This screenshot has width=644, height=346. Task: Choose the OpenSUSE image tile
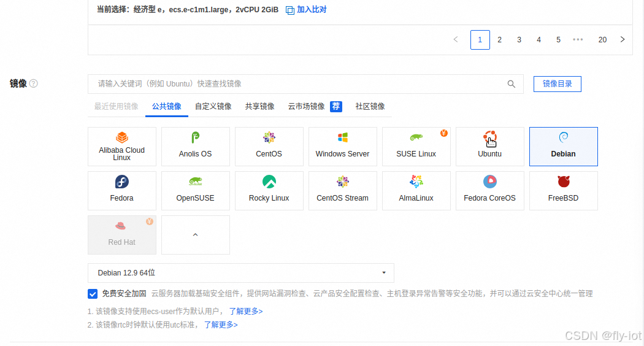pos(196,191)
